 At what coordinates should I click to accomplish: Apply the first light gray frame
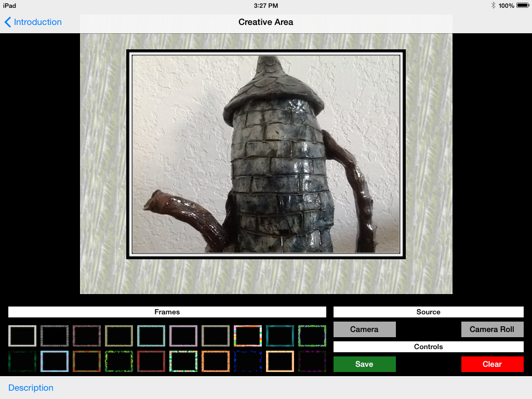22,336
